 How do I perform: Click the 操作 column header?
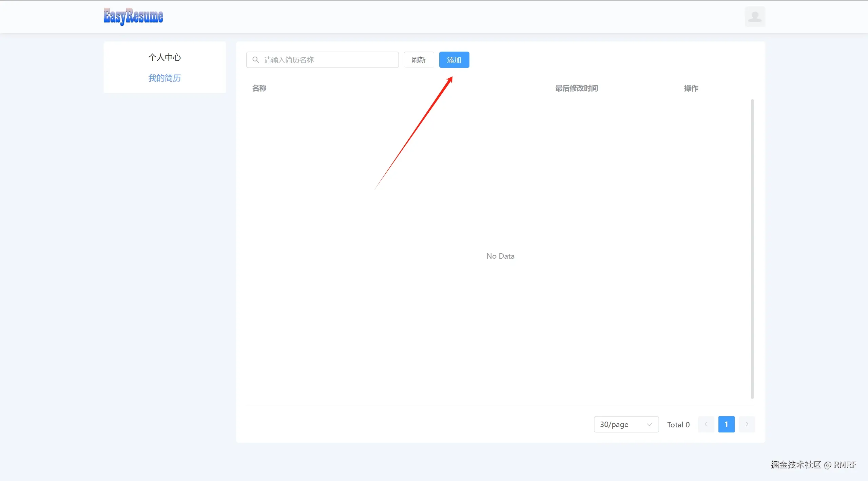tap(691, 88)
